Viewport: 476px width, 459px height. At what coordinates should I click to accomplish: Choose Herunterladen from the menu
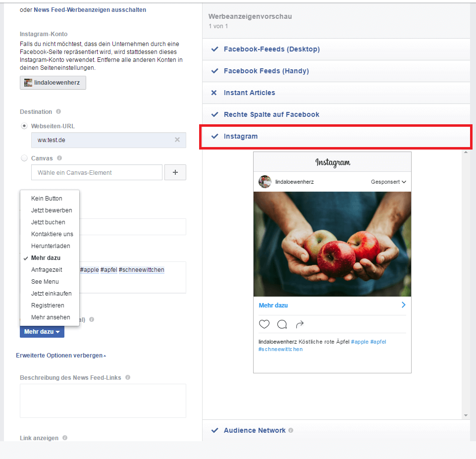tap(50, 246)
